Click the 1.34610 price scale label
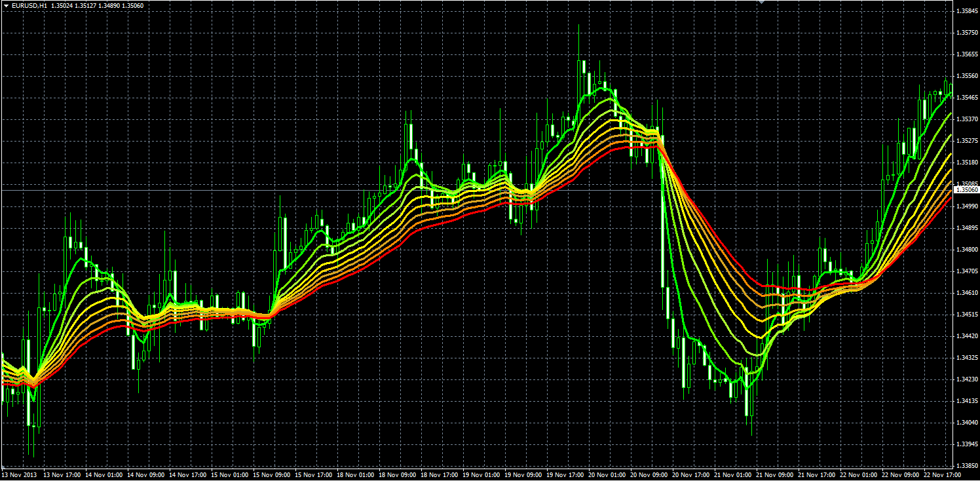This screenshot has height=481, width=980. [967, 293]
